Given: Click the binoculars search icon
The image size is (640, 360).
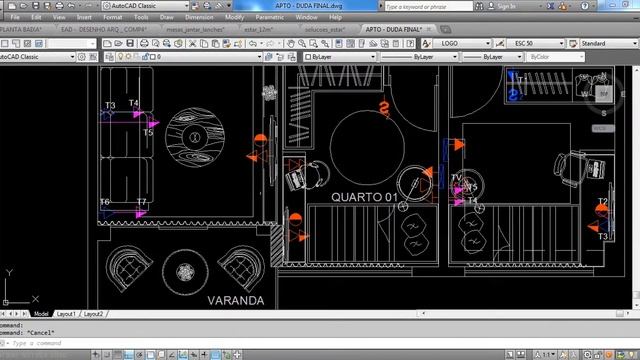Looking at the screenshot, I should click(x=479, y=6).
